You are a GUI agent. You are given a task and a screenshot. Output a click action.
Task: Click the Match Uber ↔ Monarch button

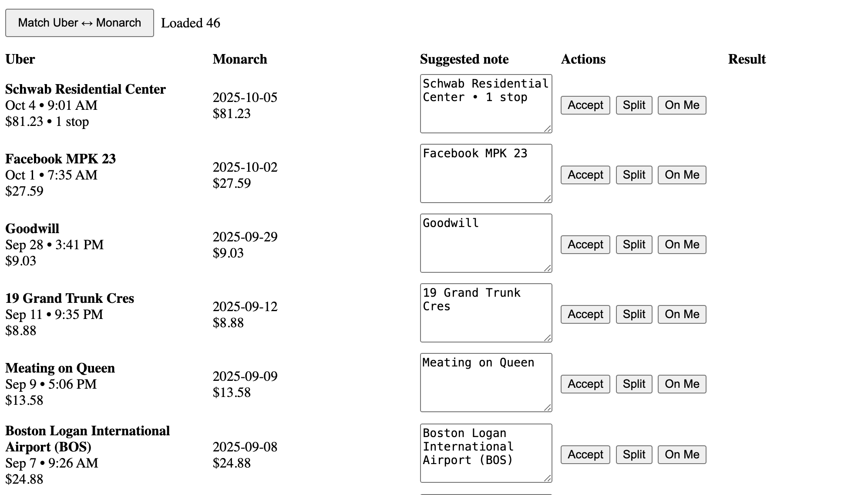point(79,23)
